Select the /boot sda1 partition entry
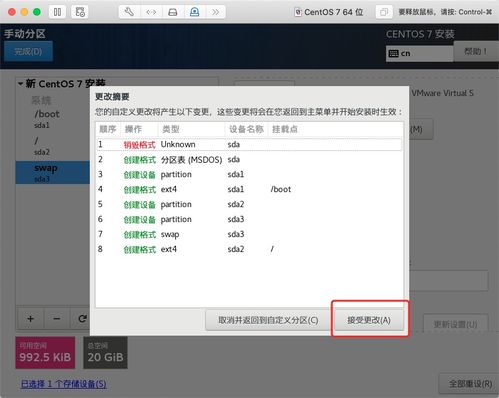The height and width of the screenshot is (398, 499). [x=53, y=118]
